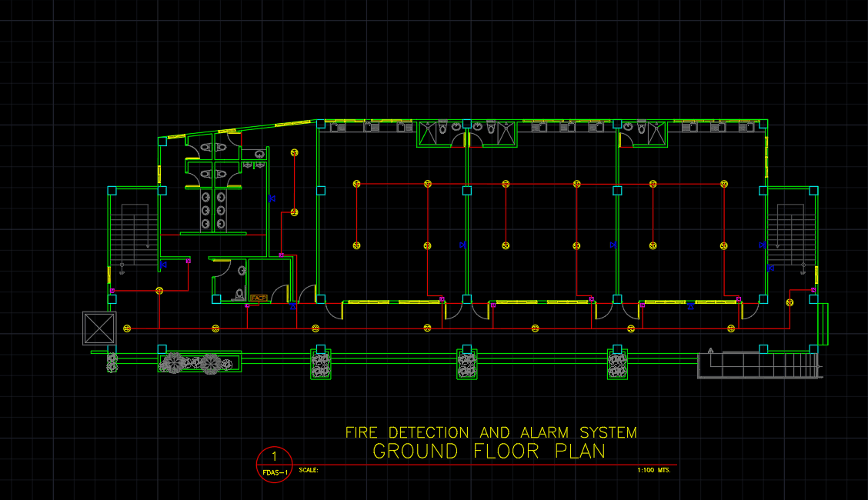This screenshot has width=868, height=500.
Task: Select the number 1 in the red drawing bubble
Action: [x=274, y=456]
